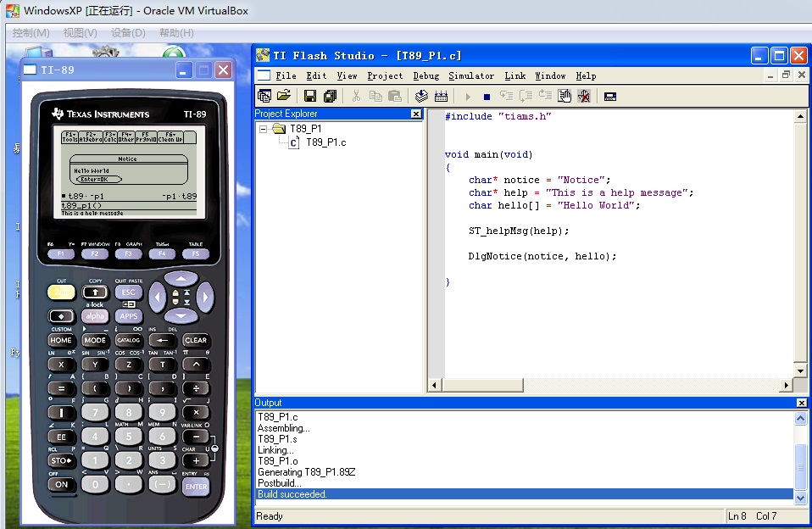812x529 pixels.
Task: Click the ON key on TI-89
Action: tap(61, 484)
